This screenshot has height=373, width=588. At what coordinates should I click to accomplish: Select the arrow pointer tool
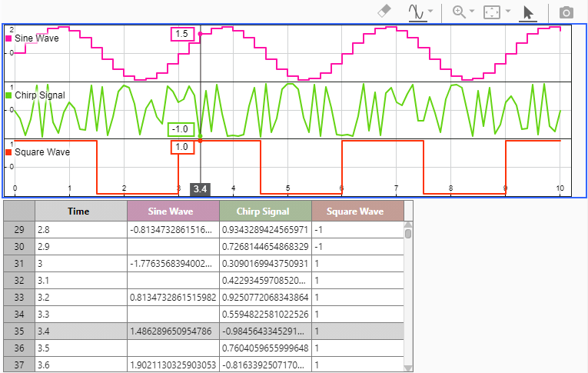click(527, 12)
